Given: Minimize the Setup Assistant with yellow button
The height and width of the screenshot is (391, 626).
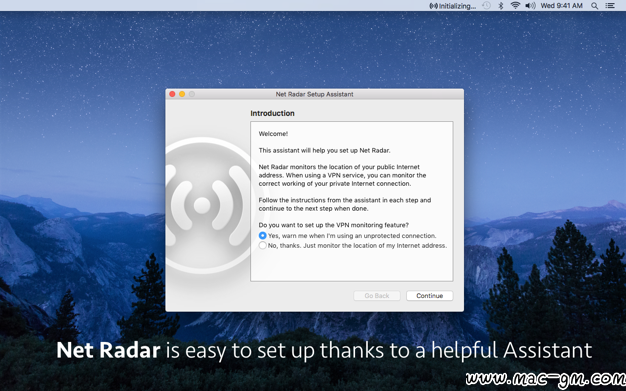Looking at the screenshot, I should click(x=182, y=94).
